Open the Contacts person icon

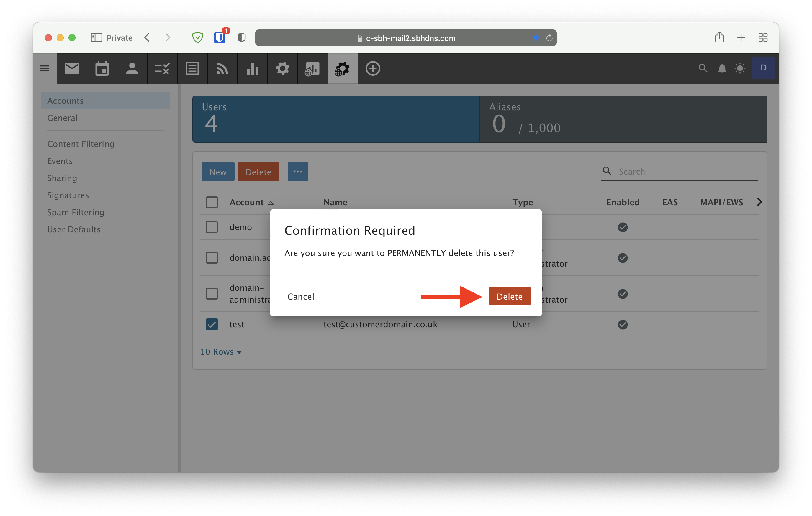[132, 69]
